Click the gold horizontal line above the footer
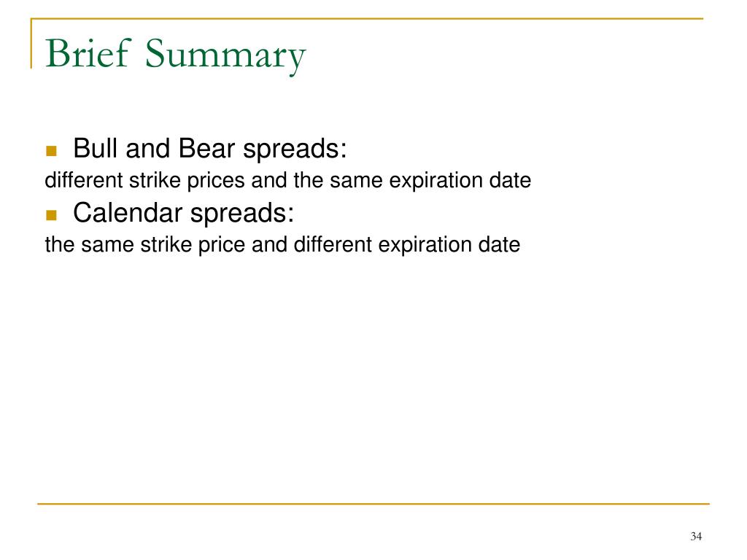Image resolution: width=747 pixels, height=560 pixels. point(373,503)
